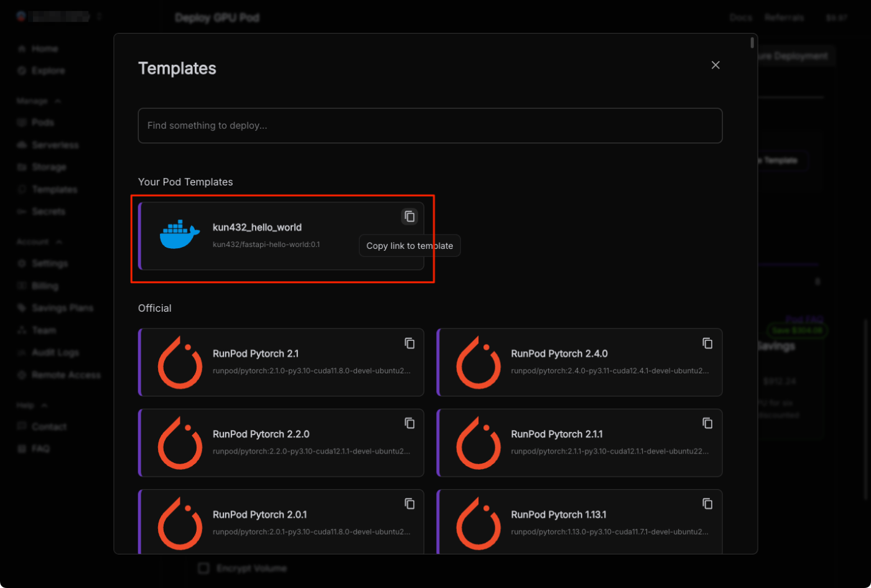Close the Templates dialog
This screenshot has width=871, height=588.
pyautogui.click(x=715, y=65)
